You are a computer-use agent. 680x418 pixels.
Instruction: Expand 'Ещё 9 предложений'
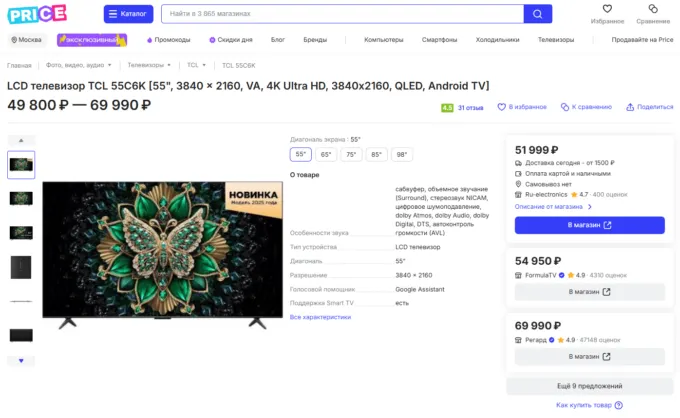click(589, 386)
